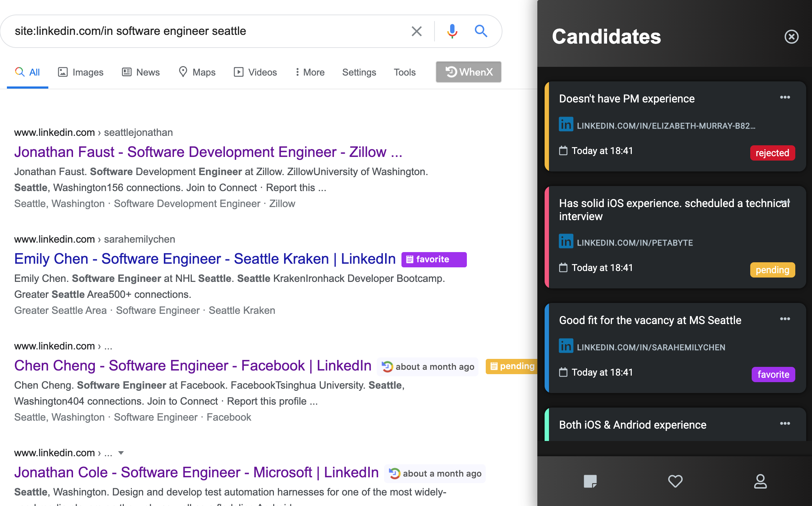Click the 'Candidates' panel heading
Viewport: 812px width, 506px height.
[606, 37]
